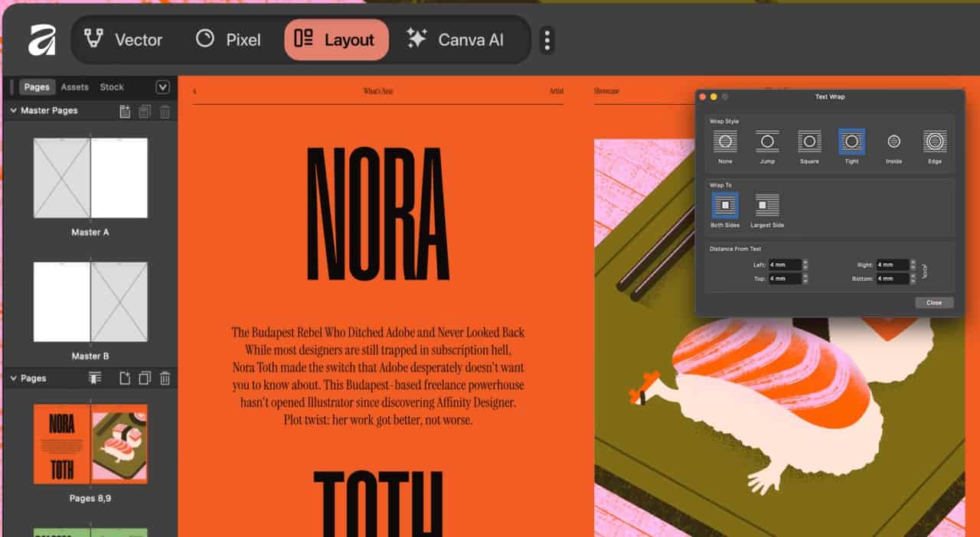Open the panel options dropdown arrow
The width and height of the screenshot is (980, 537).
pyautogui.click(x=162, y=87)
